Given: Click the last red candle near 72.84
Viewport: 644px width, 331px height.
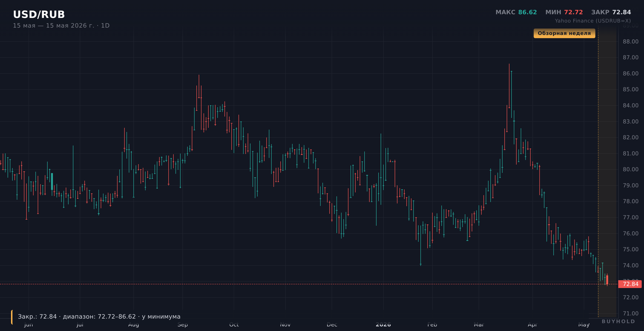Looking at the screenshot, I should pos(607,280).
